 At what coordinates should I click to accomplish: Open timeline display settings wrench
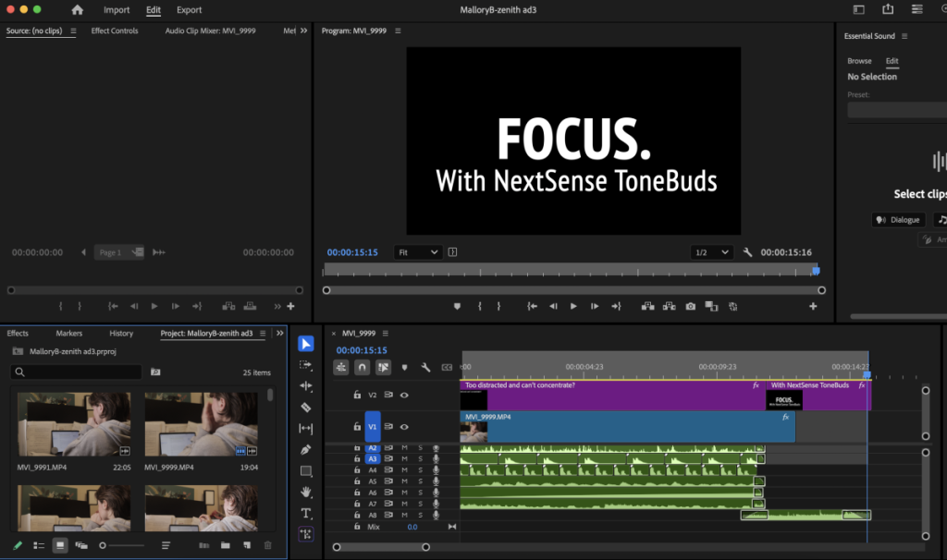coord(425,367)
